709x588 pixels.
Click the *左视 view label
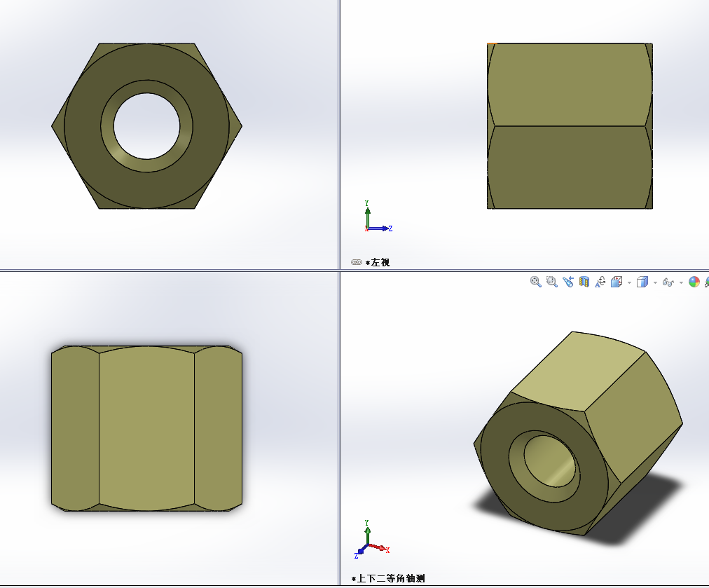click(x=378, y=262)
